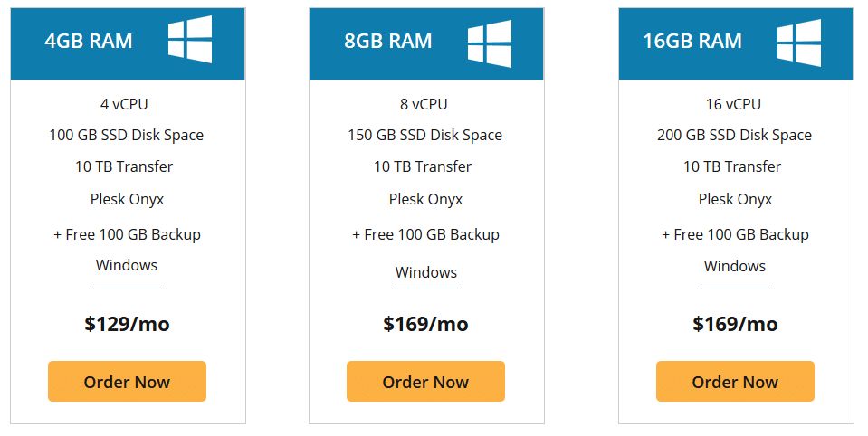The width and height of the screenshot is (868, 436).
Task: Click the $129/mo price text
Action: 127,324
